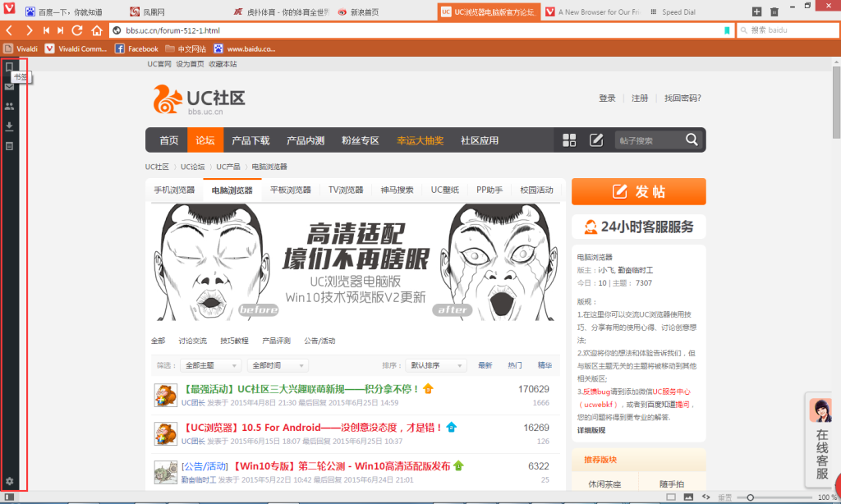841x504 pixels.
Task: Select the 产品下载 navigation menu item
Action: tap(250, 140)
